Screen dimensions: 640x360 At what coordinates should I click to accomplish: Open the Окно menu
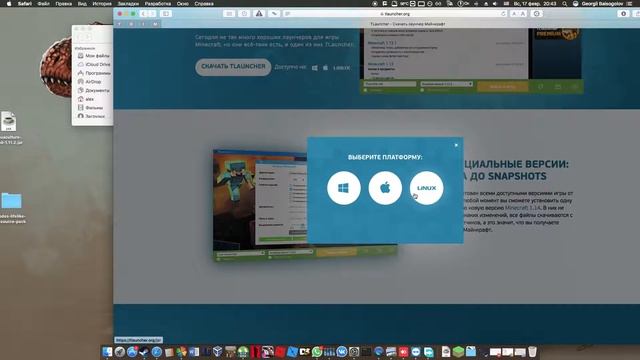[x=182, y=4]
